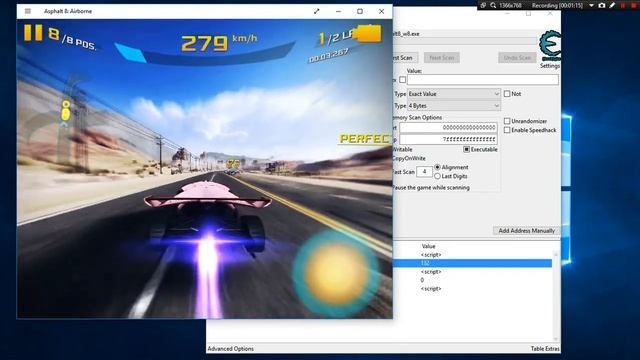
Task: Tick the Hex checkbox beside Value field
Action: tap(402, 80)
